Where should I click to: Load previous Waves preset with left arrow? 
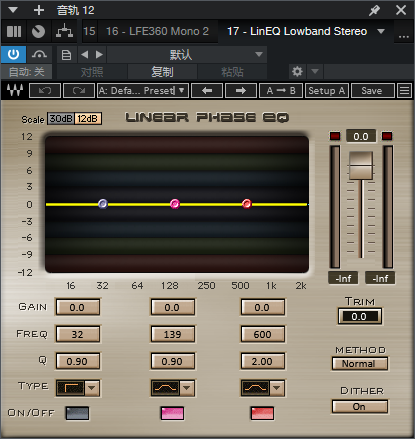click(207, 90)
